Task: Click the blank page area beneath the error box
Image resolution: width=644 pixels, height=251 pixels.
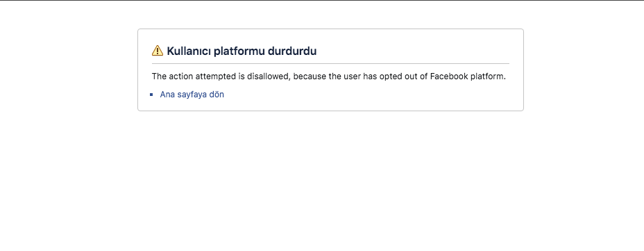Action: [322, 181]
